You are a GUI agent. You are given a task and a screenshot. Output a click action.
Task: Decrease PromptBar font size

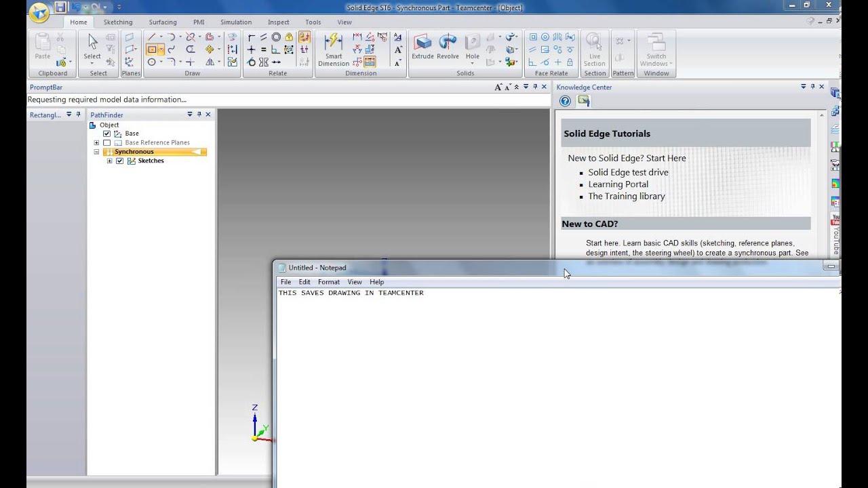[507, 87]
